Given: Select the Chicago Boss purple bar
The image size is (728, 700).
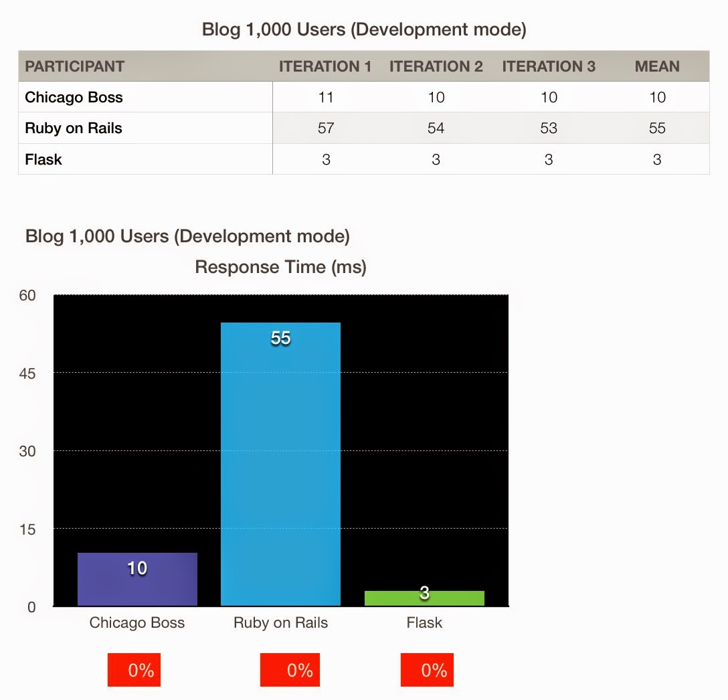Looking at the screenshot, I should pos(137,579).
